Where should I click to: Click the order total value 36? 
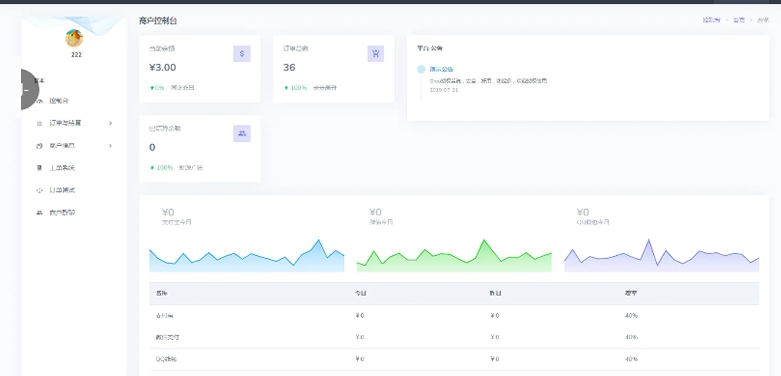pyautogui.click(x=289, y=68)
